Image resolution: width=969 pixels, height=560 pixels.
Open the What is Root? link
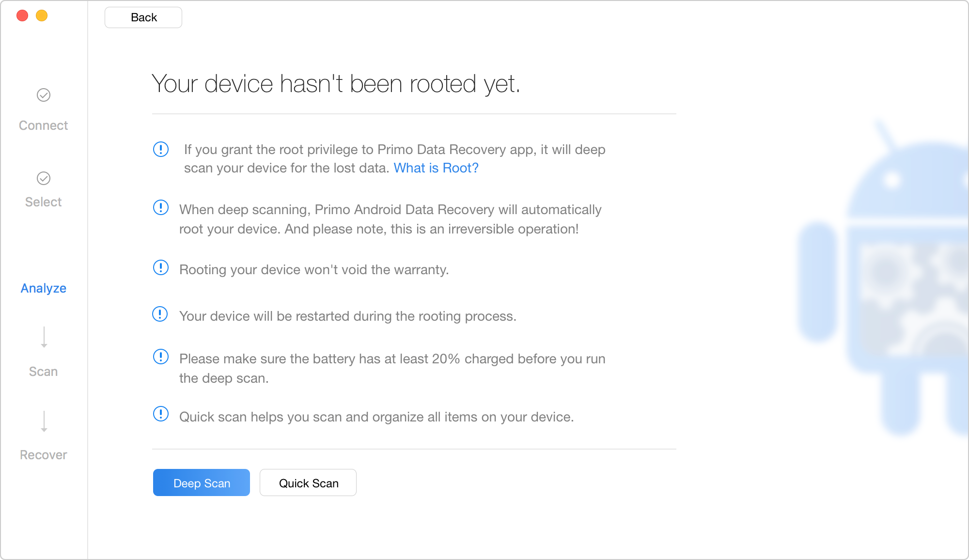[x=436, y=168]
